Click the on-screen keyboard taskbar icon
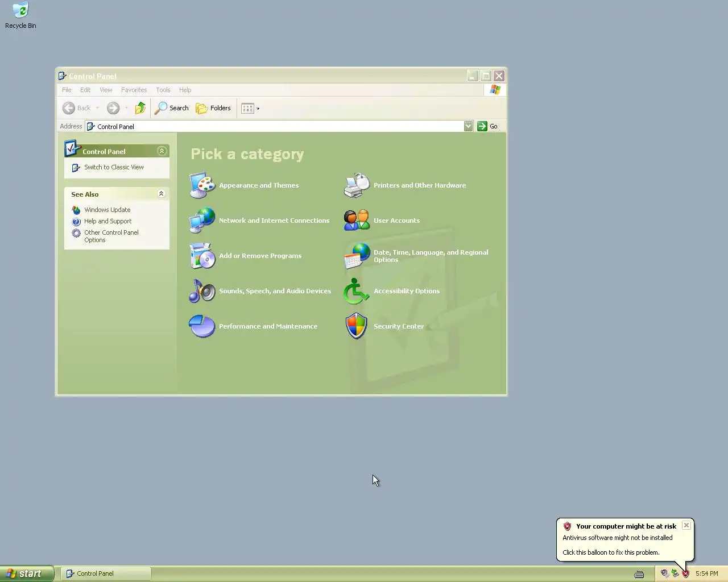Image resolution: width=728 pixels, height=582 pixels. coord(639,574)
